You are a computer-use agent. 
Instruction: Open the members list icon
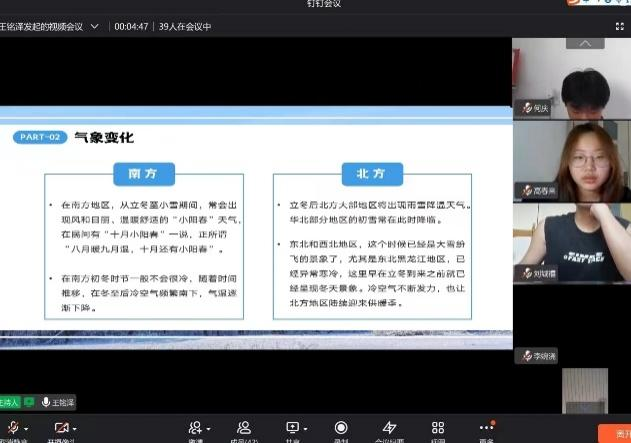(243, 429)
